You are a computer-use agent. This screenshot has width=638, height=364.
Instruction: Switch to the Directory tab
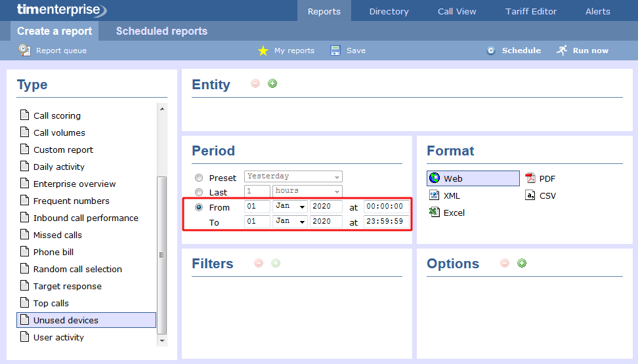pyautogui.click(x=389, y=11)
